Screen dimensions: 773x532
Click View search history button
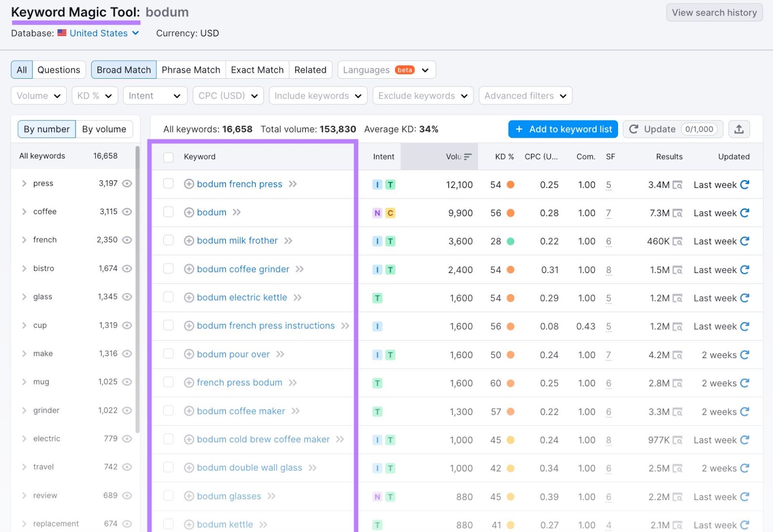pyautogui.click(x=715, y=13)
